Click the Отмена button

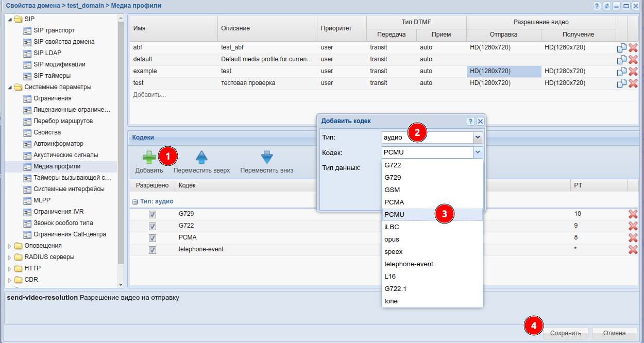[x=614, y=333]
